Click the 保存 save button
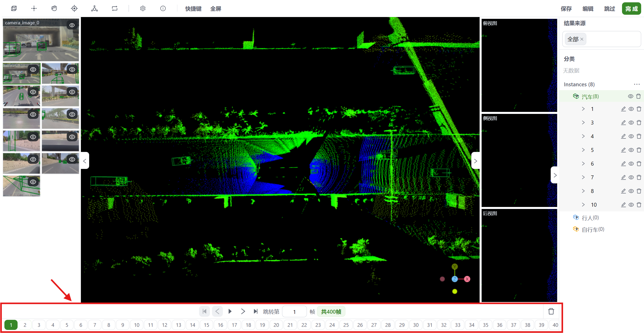This screenshot has height=333, width=644. (x=566, y=9)
